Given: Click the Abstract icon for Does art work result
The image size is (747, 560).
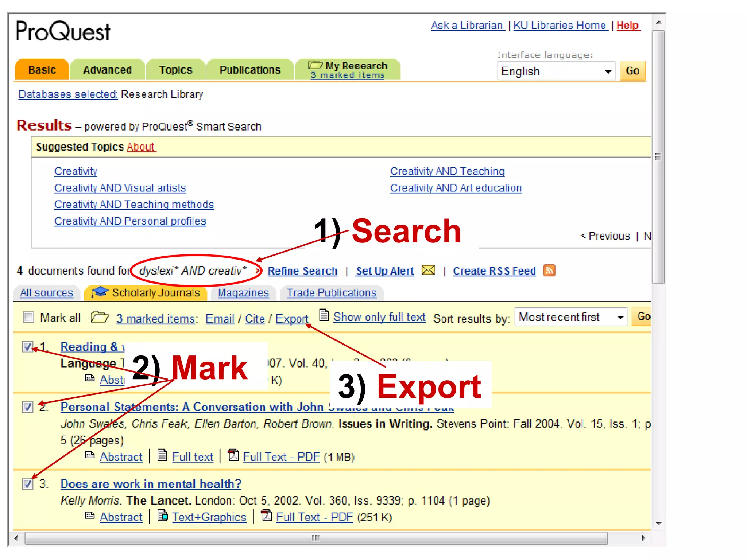Looking at the screenshot, I should tap(90, 516).
